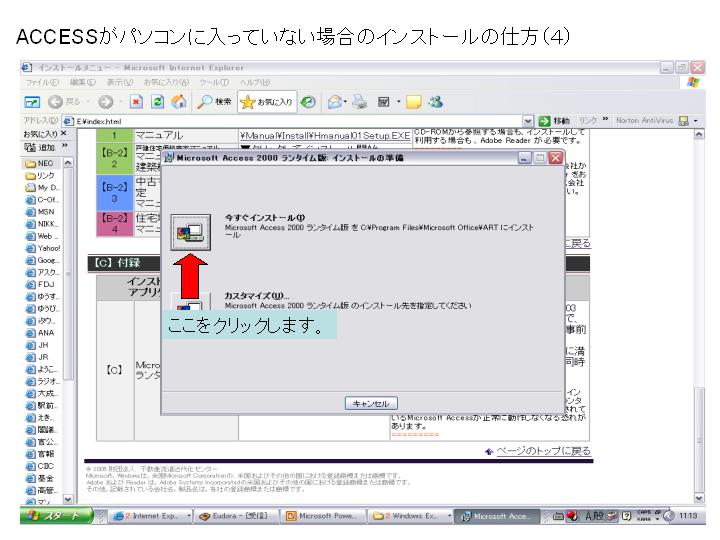This screenshot has width=720, height=540.
Task: Click the IE Refresh icon
Action: (158, 101)
